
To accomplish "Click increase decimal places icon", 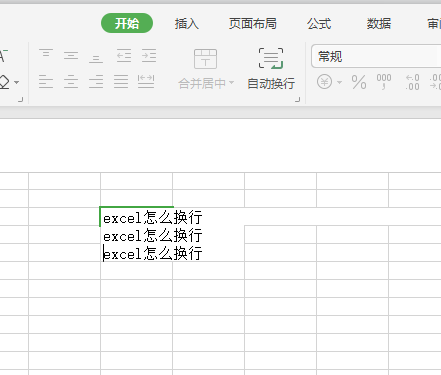I will 412,82.
